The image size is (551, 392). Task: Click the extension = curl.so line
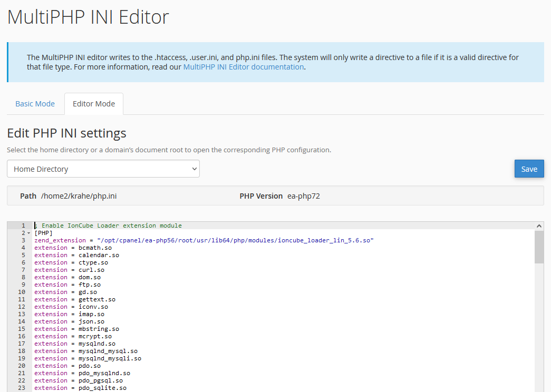[69, 270]
